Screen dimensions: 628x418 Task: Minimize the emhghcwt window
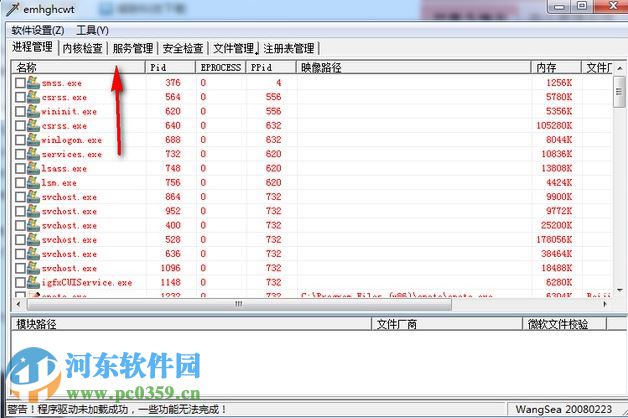click(560, 6)
